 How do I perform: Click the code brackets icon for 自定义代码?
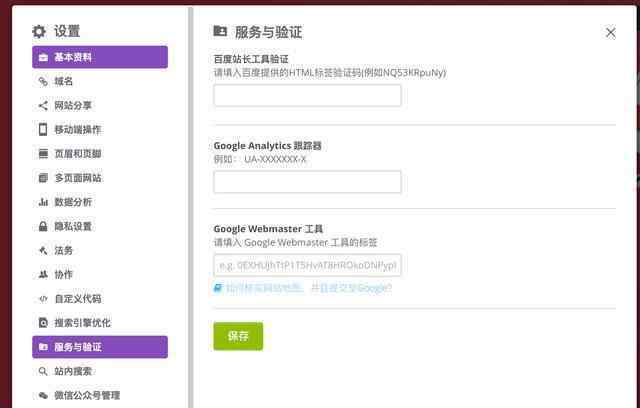click(43, 299)
